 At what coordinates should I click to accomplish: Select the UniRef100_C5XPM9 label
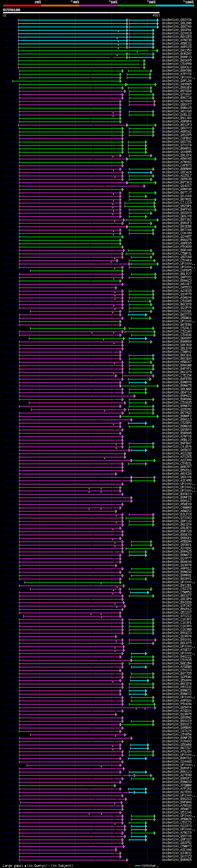[x=177, y=64]
